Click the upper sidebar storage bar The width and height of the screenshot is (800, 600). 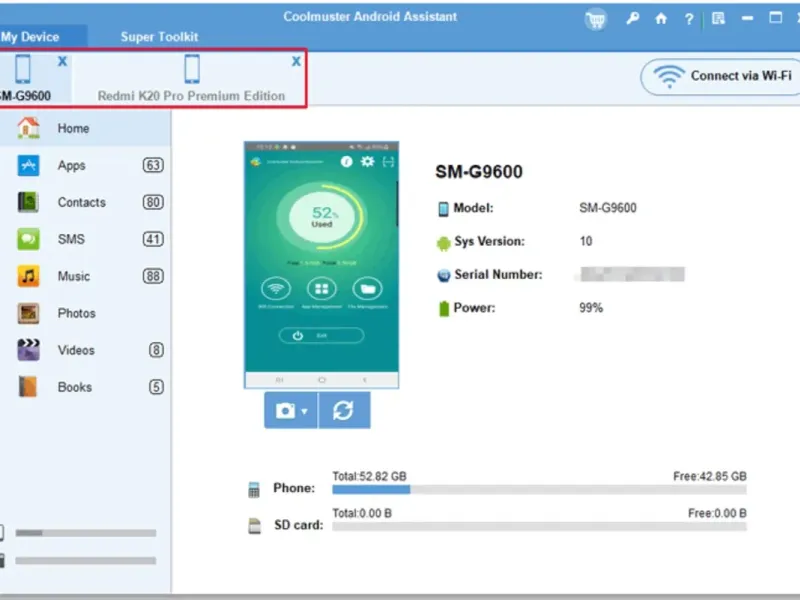(86, 533)
